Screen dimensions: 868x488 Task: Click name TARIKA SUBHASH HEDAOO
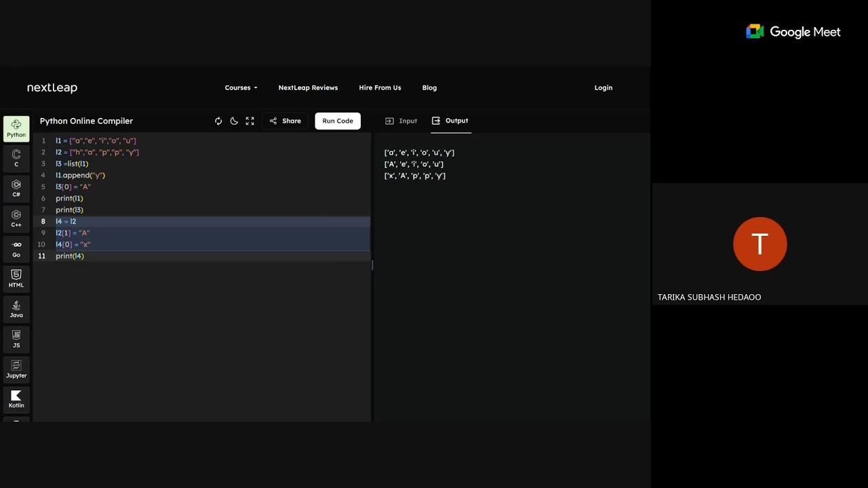[709, 297]
